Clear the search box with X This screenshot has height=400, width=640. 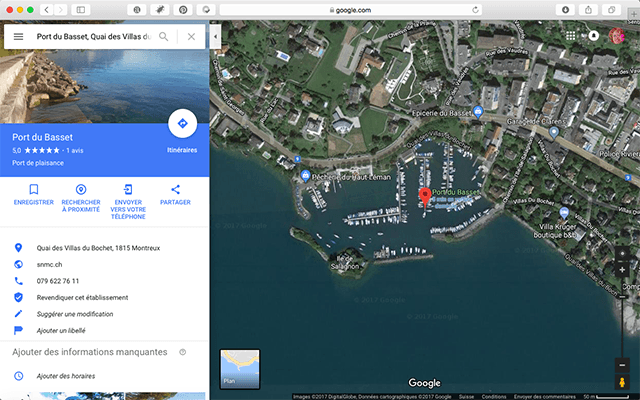[191, 37]
